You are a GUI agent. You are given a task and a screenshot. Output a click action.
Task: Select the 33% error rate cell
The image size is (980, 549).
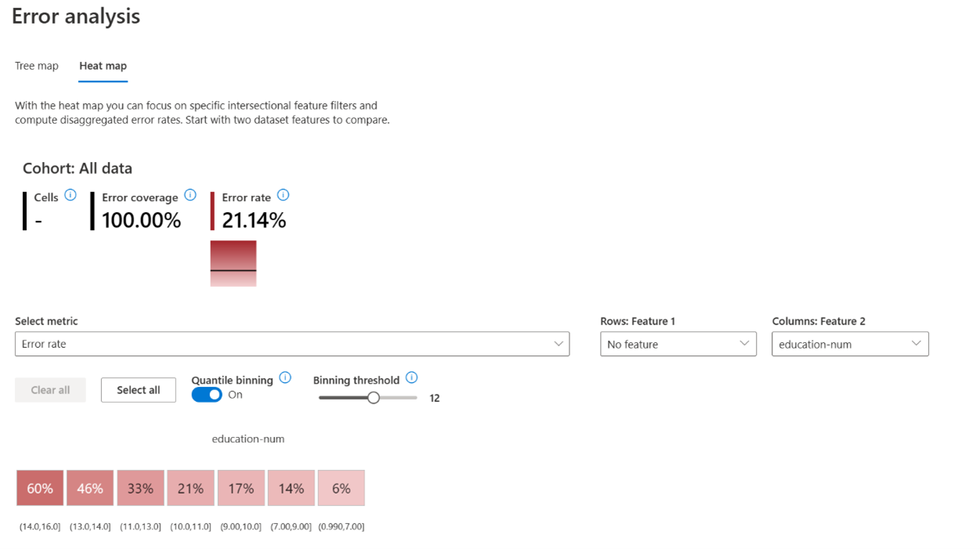click(140, 487)
